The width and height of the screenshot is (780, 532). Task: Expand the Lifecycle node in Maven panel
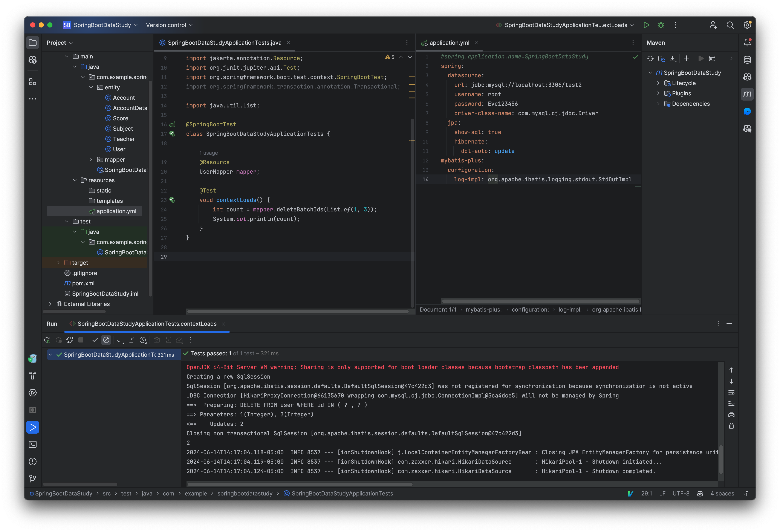tap(658, 83)
